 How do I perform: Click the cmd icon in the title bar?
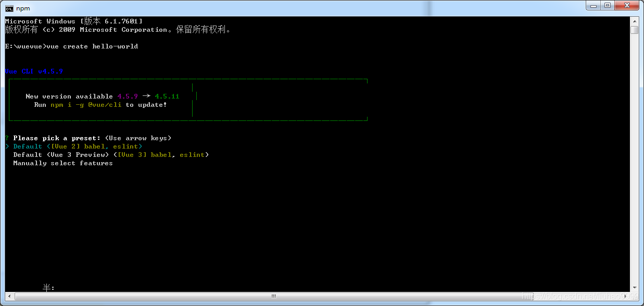tap(9, 8)
